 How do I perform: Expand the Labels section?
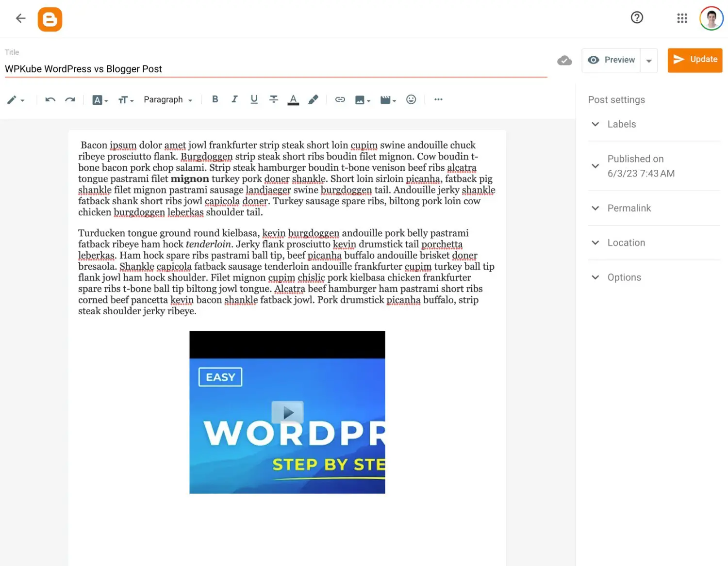pos(654,124)
